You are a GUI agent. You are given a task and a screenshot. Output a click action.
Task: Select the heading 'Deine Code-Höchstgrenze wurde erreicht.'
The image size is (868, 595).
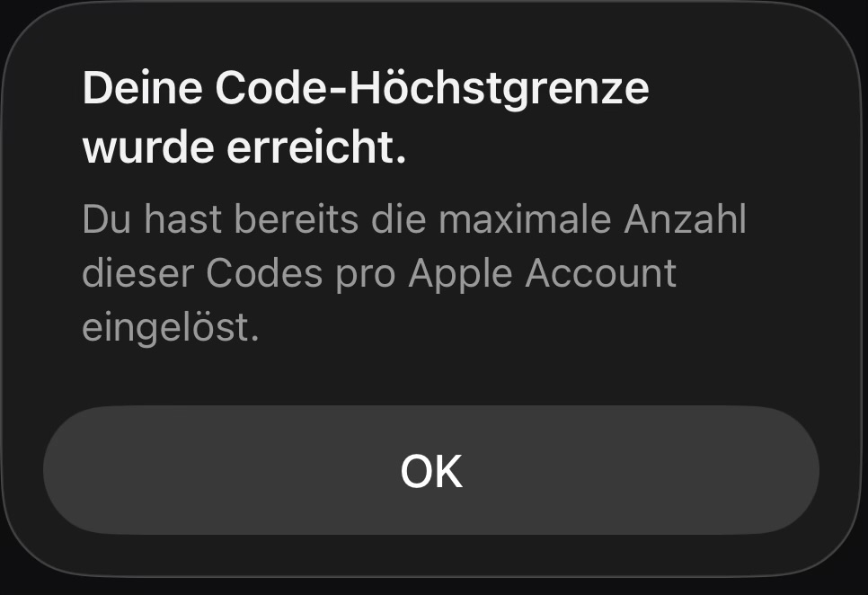[366, 118]
